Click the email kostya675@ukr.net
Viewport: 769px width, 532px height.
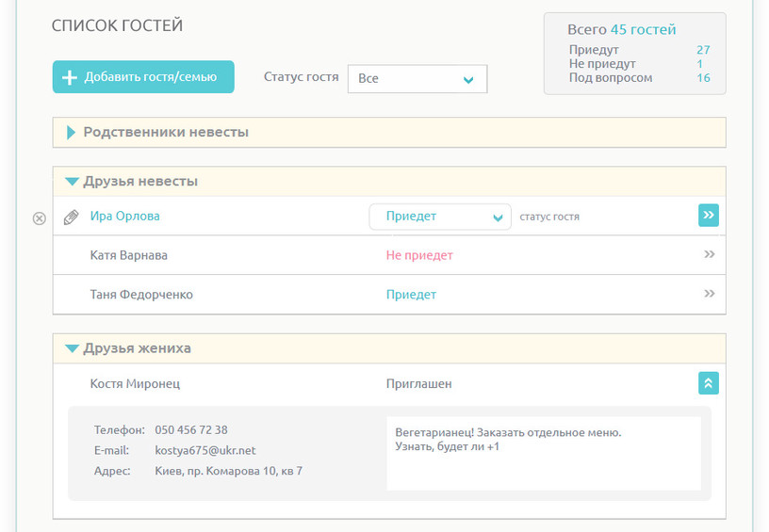(x=205, y=450)
